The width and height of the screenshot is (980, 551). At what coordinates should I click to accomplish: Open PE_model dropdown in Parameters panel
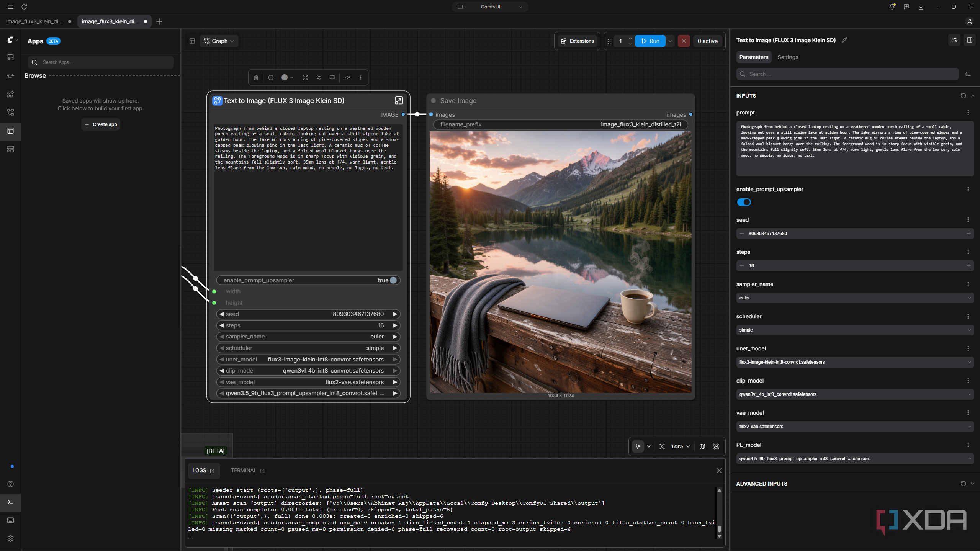(855, 459)
